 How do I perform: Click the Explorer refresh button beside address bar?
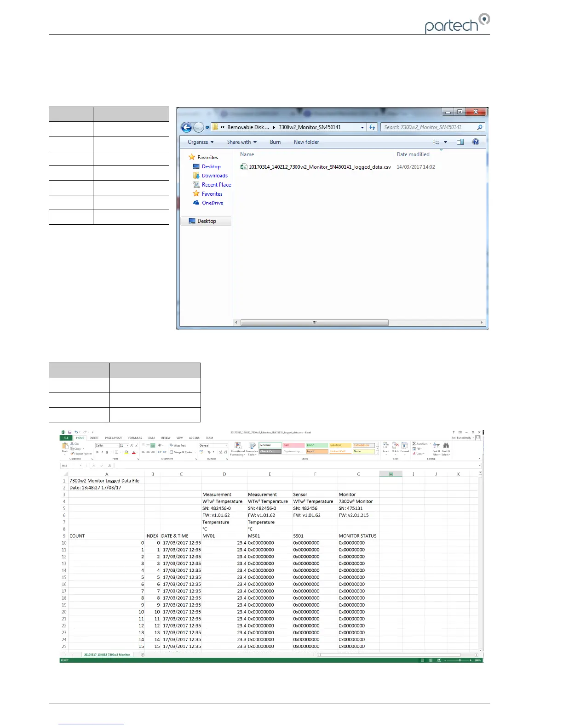click(x=373, y=127)
